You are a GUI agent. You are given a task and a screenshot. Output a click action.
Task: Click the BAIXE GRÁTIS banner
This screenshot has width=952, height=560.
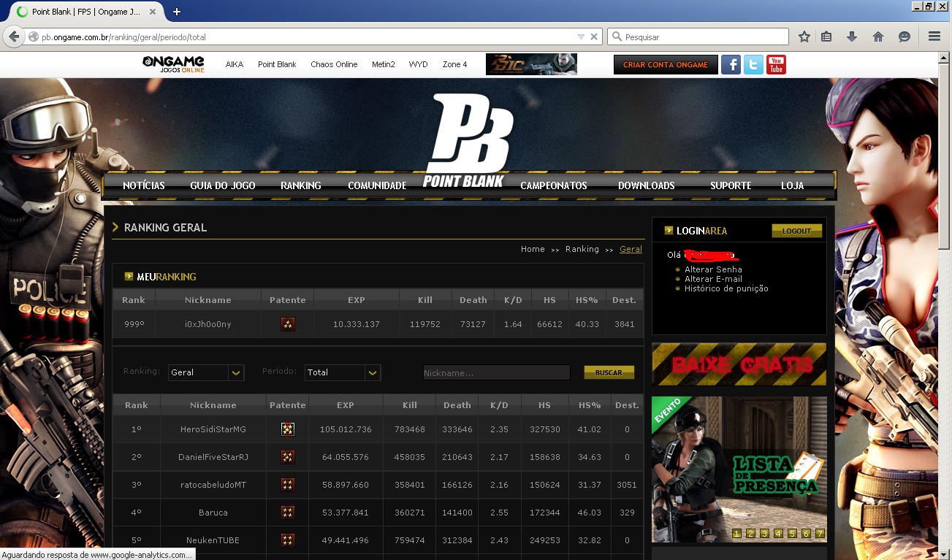pos(739,364)
